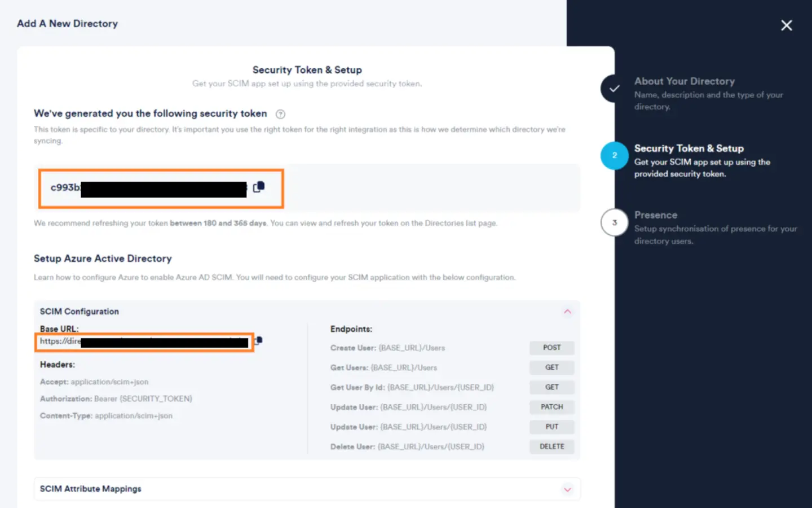Click the GET badge for Get User By Id
The width and height of the screenshot is (812, 508).
(x=551, y=387)
